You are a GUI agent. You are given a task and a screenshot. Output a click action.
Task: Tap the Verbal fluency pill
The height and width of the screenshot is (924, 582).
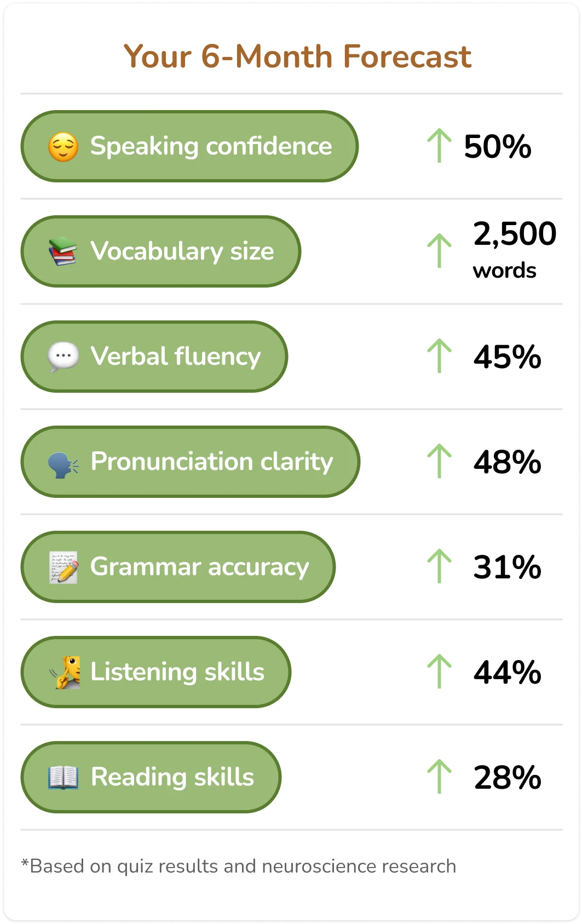[154, 357]
